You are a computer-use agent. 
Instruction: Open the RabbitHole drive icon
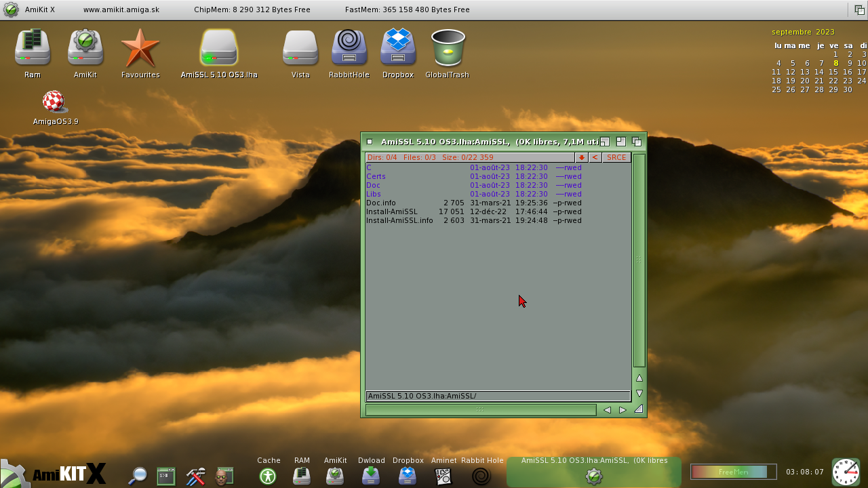(349, 47)
